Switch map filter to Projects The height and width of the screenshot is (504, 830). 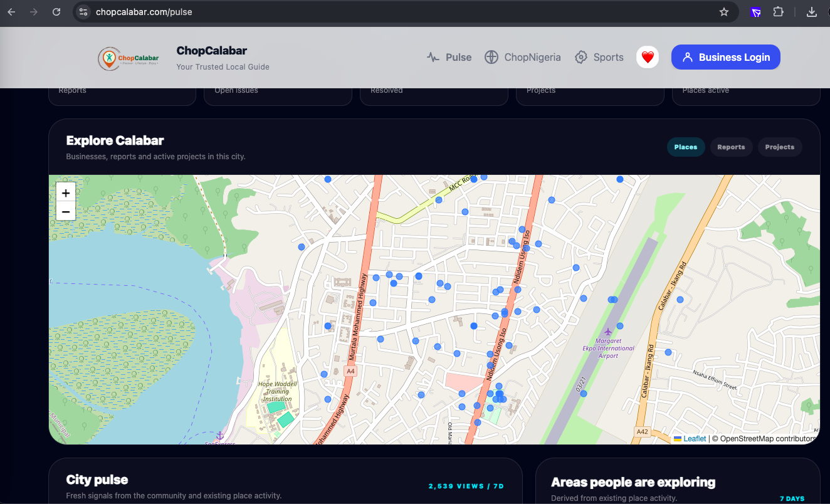tap(780, 147)
